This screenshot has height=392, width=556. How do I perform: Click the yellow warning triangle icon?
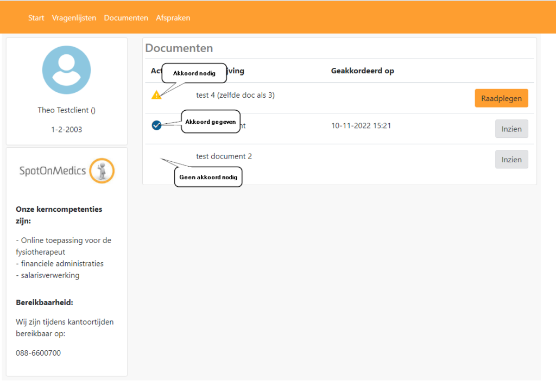156,95
